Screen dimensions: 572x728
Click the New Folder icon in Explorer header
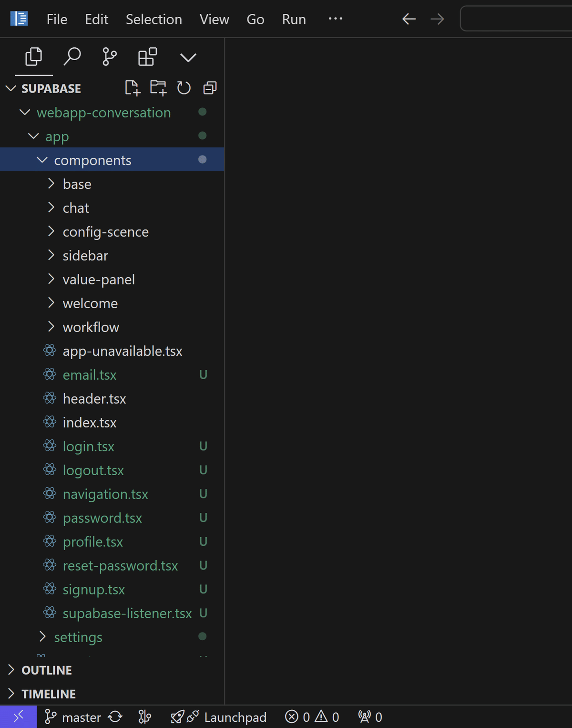pyautogui.click(x=158, y=88)
